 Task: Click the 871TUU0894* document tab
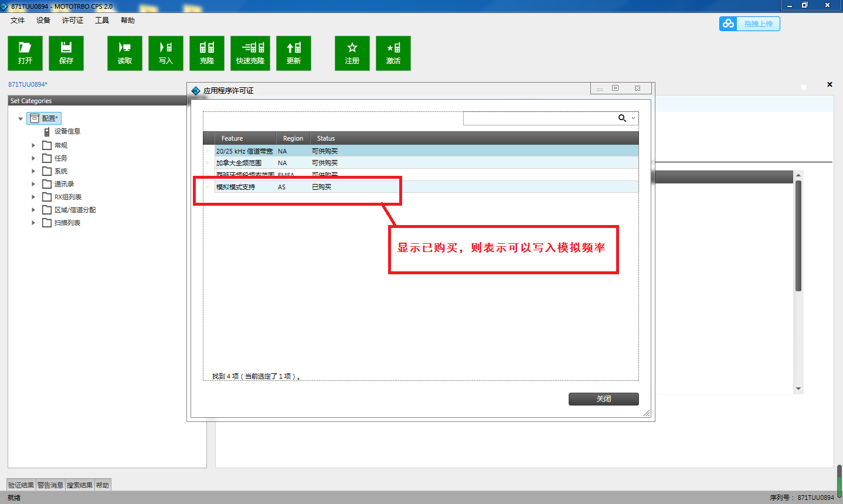28,84
